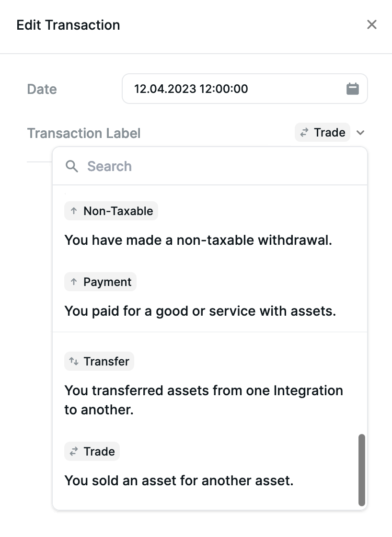Open the selected Trade label badge
This screenshot has width=392, height=537.
[323, 133]
